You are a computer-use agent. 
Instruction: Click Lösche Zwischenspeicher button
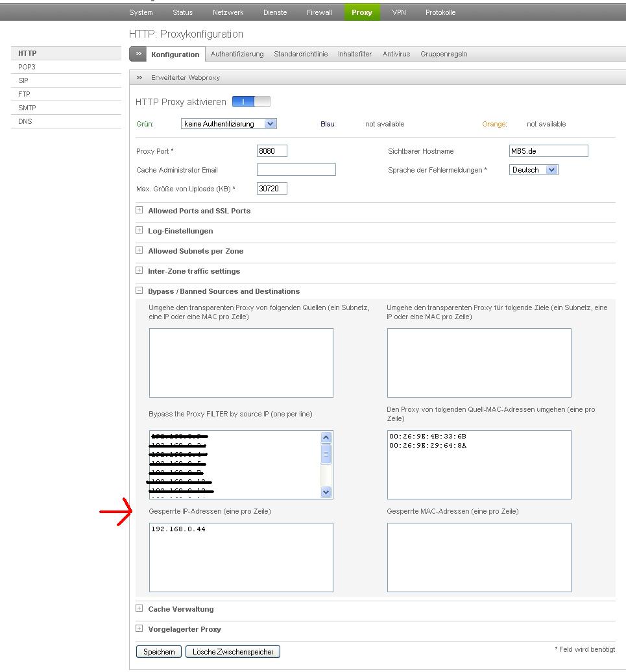233,652
